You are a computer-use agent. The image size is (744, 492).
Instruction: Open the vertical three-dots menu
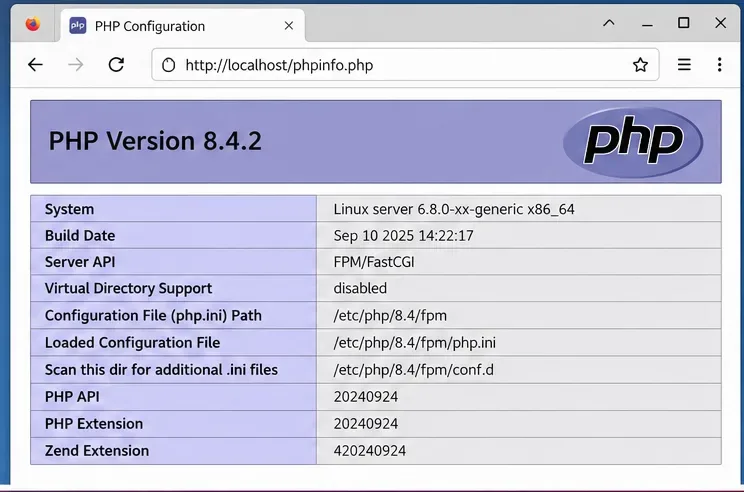(x=719, y=65)
